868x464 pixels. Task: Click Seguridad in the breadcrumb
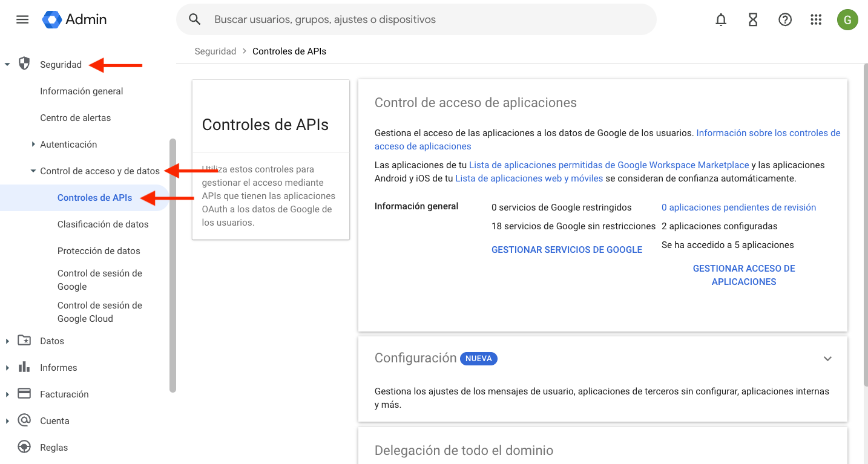(215, 51)
